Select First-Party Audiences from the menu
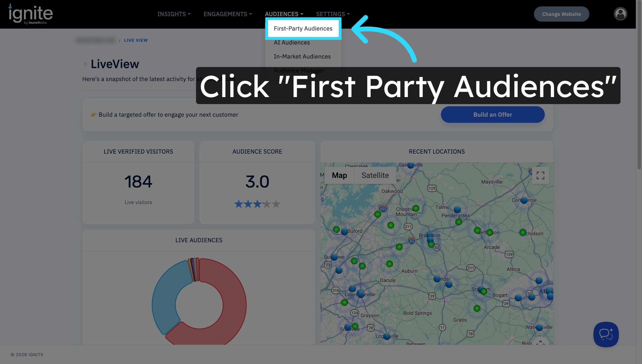The height and width of the screenshot is (364, 642). point(303,29)
